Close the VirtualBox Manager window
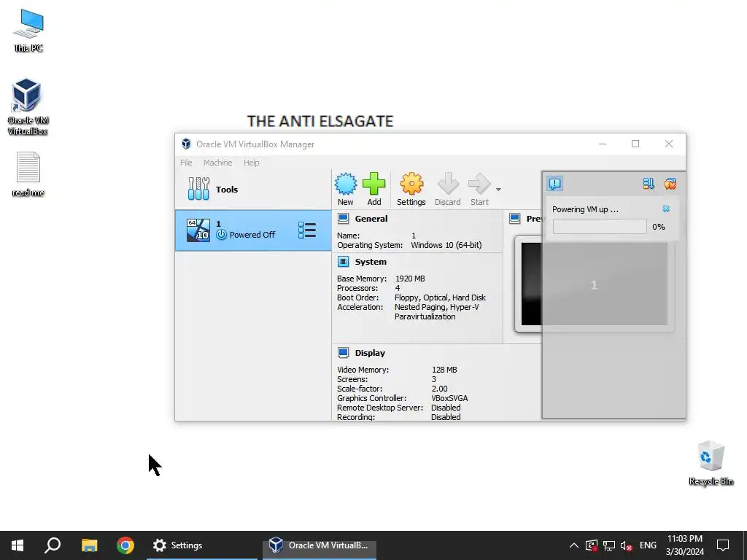Viewport: 747px width, 560px height. [x=669, y=144]
